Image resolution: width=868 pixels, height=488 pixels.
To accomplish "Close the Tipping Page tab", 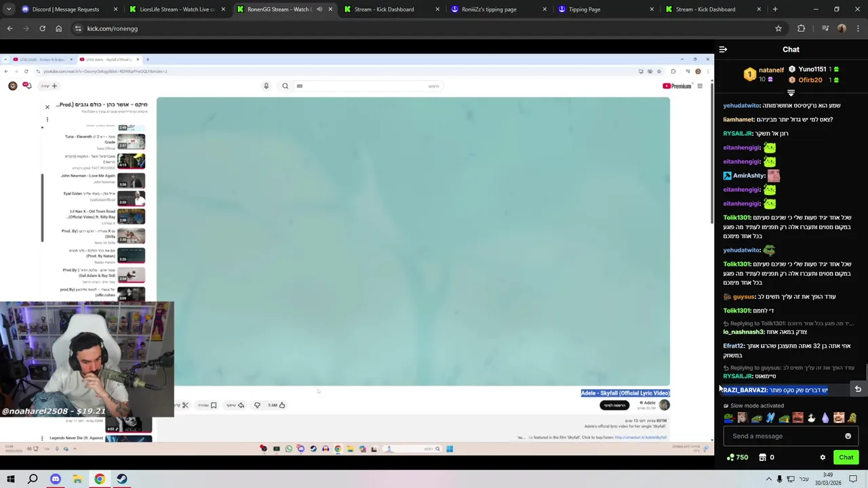I will [652, 9].
